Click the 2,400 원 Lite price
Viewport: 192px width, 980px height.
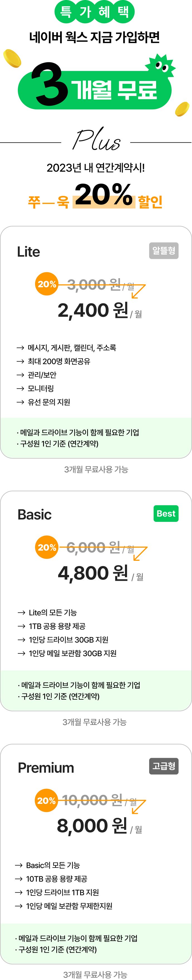93,310
